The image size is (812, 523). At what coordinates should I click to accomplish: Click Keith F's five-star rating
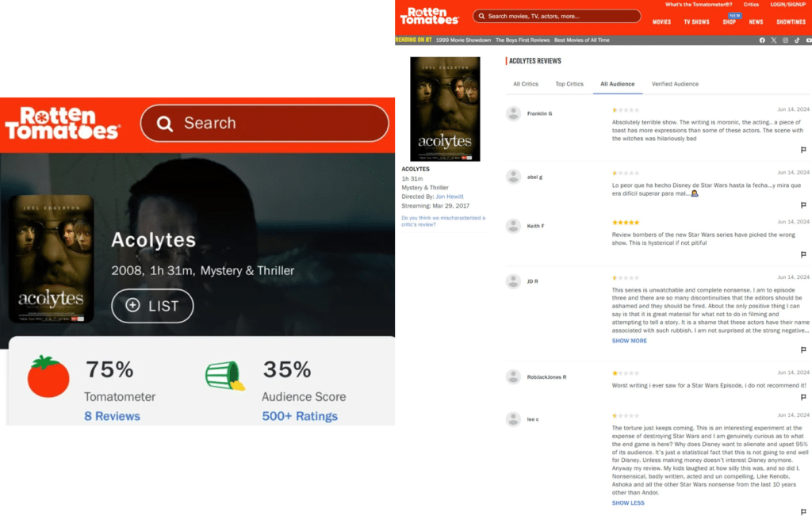(x=626, y=223)
